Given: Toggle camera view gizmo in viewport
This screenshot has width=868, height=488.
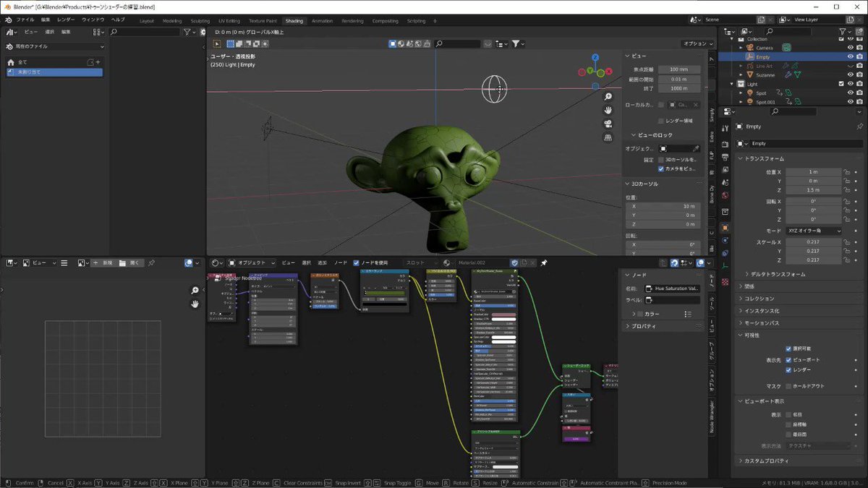Looking at the screenshot, I should [x=608, y=124].
